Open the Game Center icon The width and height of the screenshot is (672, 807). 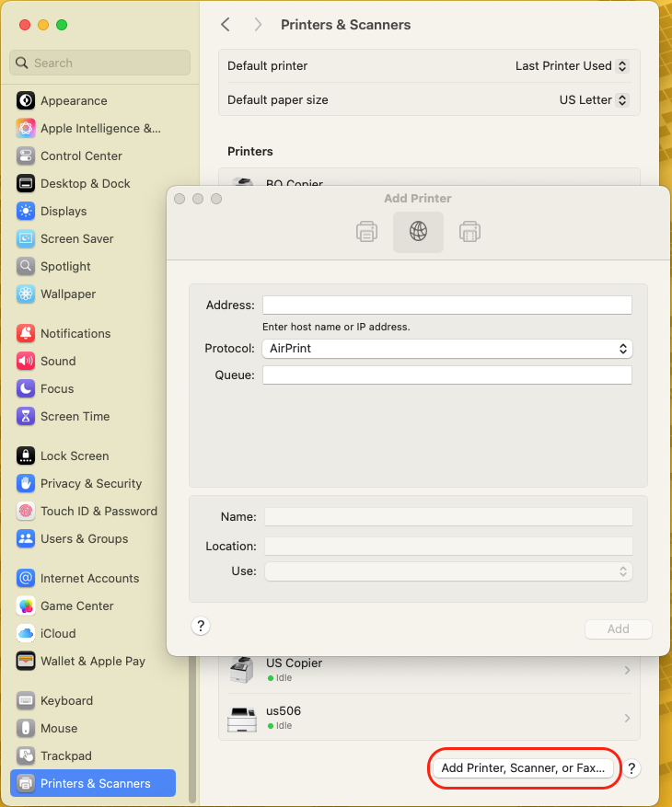pos(25,605)
